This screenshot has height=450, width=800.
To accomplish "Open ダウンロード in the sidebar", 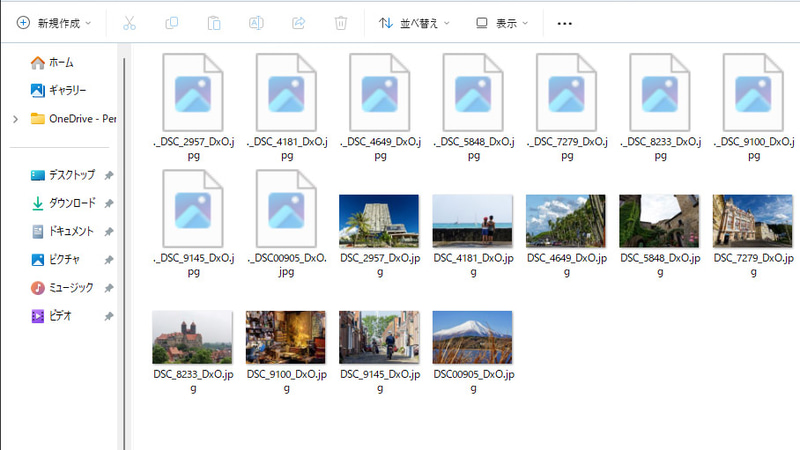I will (x=63, y=203).
